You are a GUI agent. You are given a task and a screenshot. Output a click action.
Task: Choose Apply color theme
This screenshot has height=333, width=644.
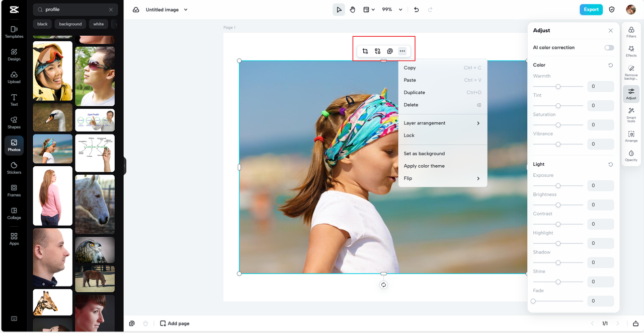click(x=442, y=166)
